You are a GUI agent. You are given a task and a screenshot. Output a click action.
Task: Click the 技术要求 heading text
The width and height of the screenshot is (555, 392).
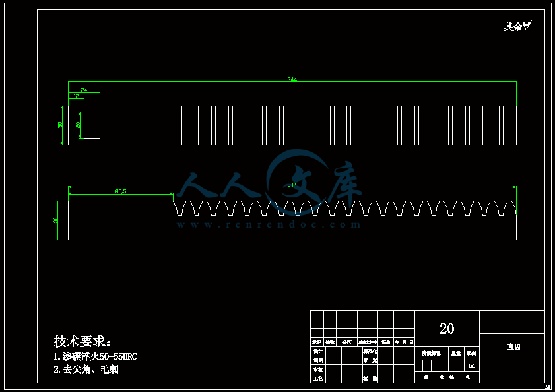[82, 341]
